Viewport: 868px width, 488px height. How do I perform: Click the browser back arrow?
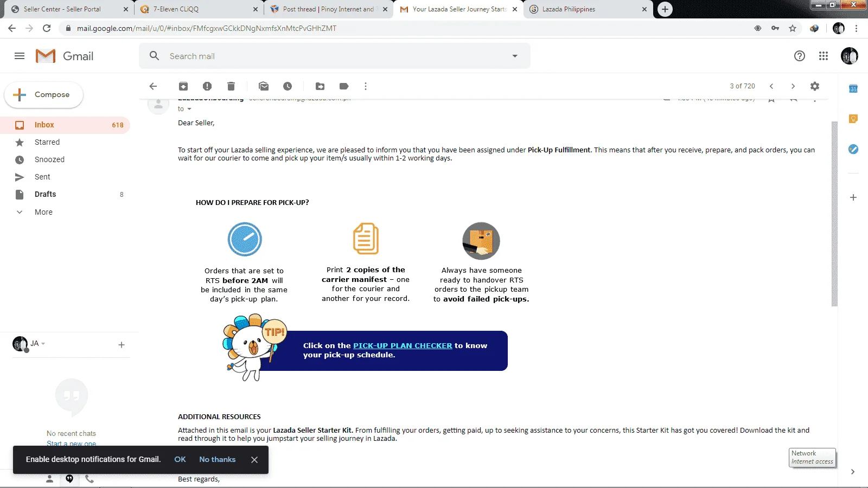pyautogui.click(x=12, y=28)
